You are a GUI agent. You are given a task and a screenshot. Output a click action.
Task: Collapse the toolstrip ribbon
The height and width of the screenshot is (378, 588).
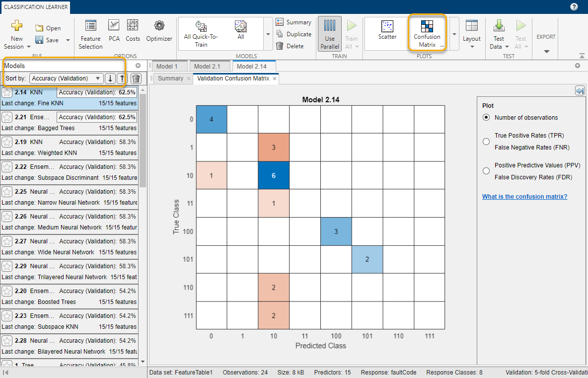tap(582, 56)
